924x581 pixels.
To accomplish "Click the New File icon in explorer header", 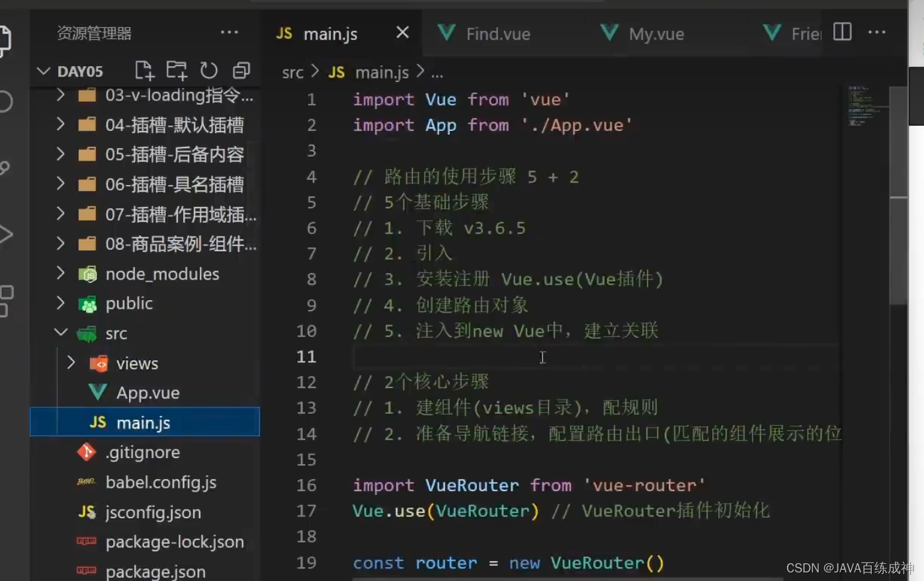I will point(144,70).
